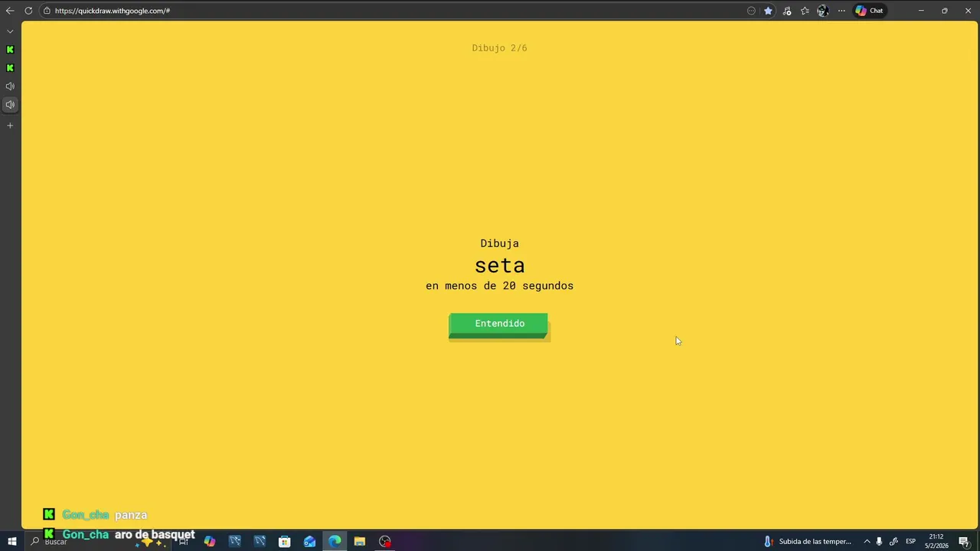Open the address bar circled dots options
Viewport: 980px width, 551px height.
tap(751, 11)
